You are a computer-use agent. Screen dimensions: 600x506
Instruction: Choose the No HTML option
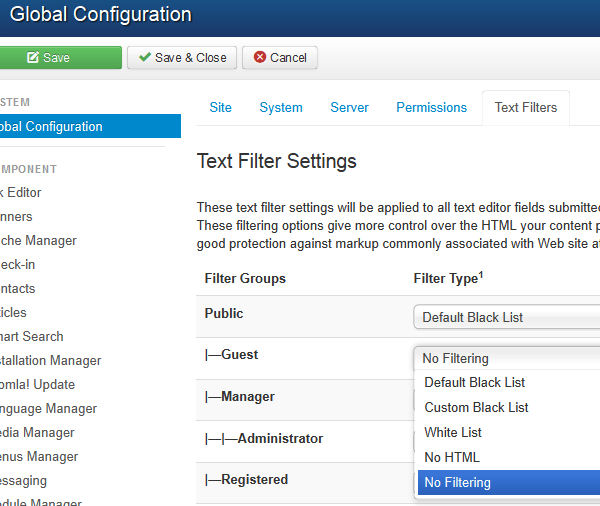[452, 457]
